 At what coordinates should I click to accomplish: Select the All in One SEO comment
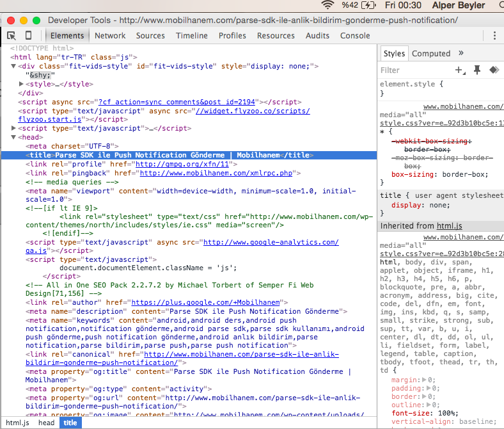(169, 289)
